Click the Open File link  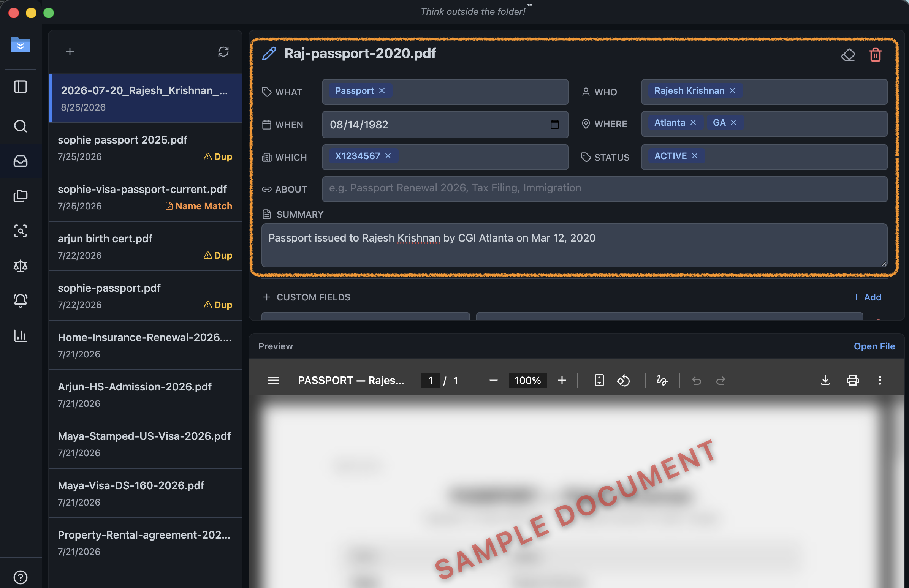(874, 346)
